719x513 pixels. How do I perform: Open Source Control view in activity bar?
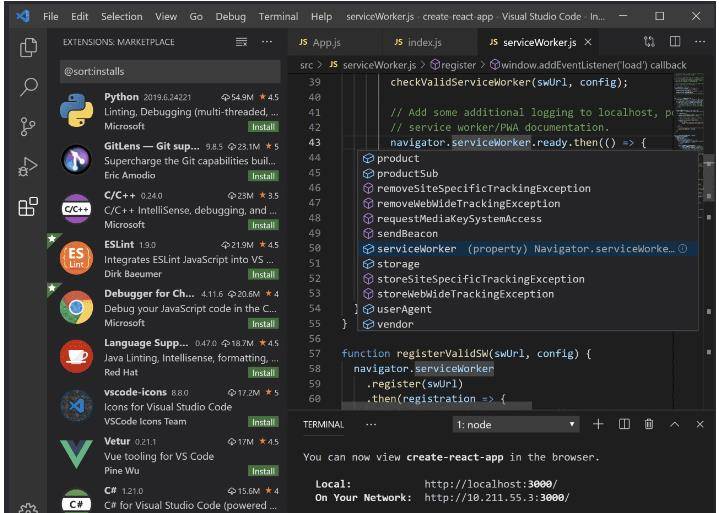[x=28, y=126]
